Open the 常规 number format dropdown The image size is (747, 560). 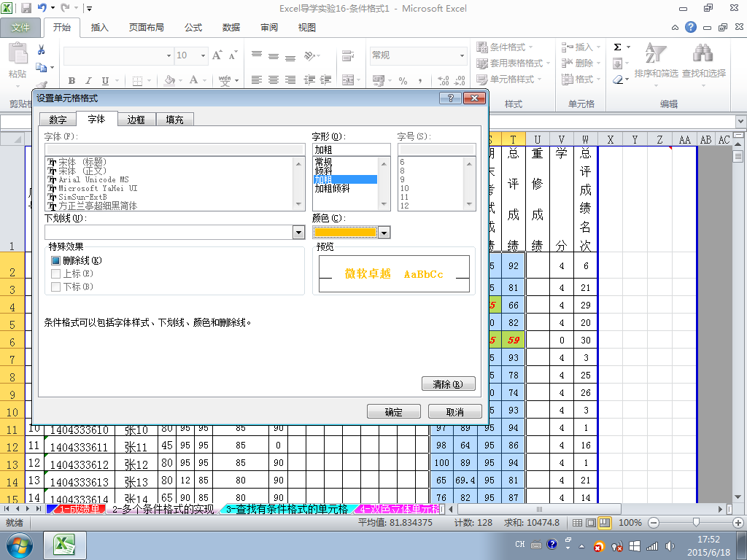click(462, 55)
